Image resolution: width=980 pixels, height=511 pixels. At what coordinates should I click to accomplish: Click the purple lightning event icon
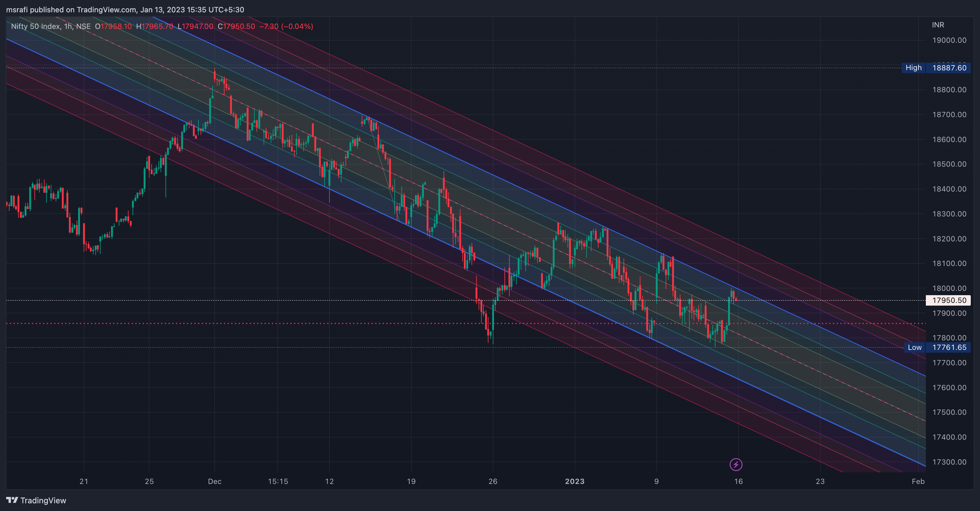[736, 464]
